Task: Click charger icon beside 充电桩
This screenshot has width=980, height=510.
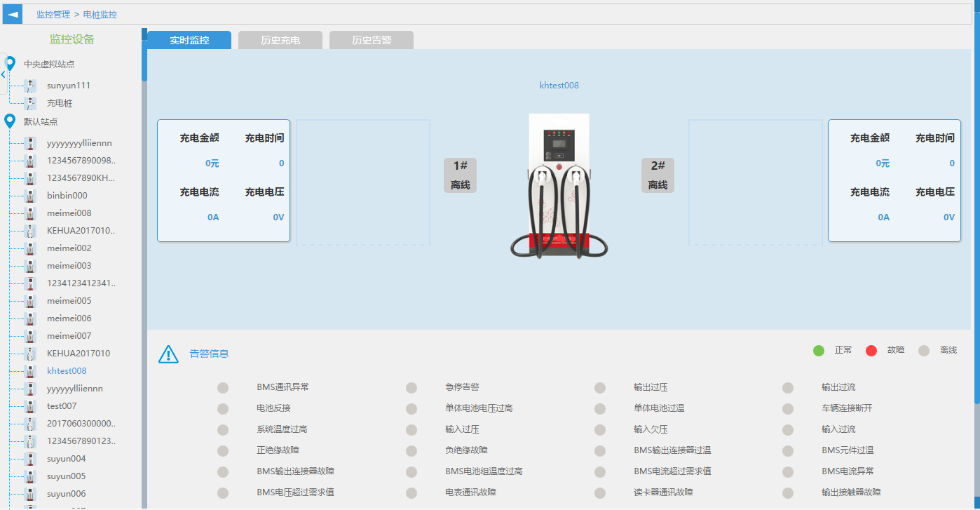Action: tap(30, 103)
